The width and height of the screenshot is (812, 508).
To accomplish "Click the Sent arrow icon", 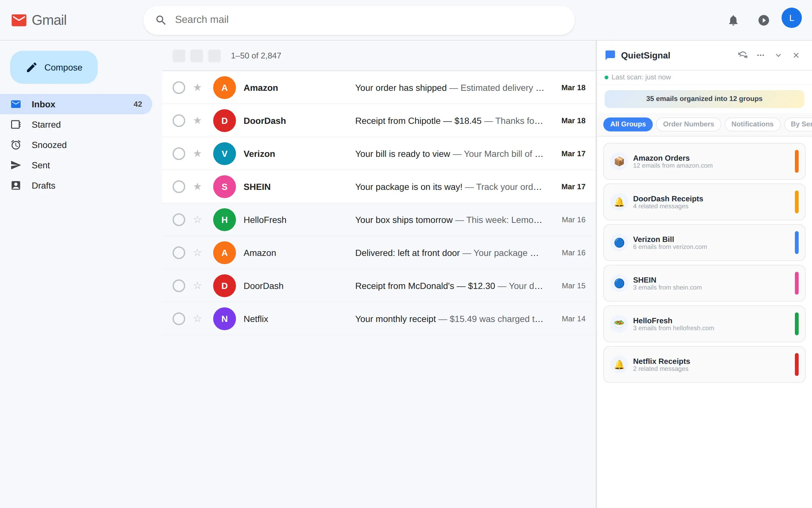I will tap(16, 165).
